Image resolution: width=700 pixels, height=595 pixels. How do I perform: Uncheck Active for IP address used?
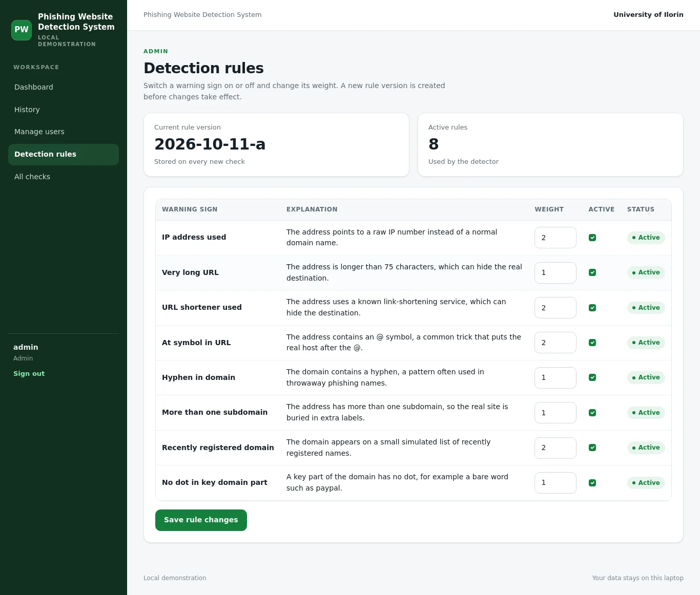tap(592, 238)
